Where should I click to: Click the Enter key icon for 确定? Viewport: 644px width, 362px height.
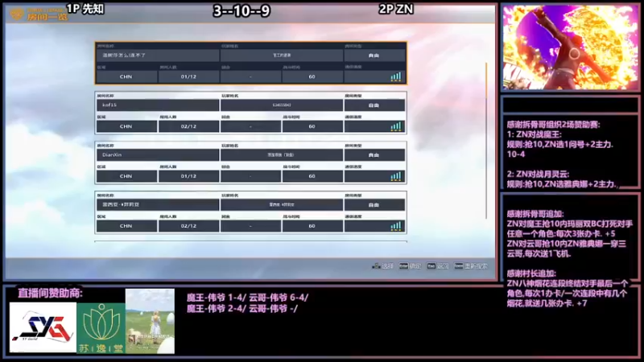point(404,266)
